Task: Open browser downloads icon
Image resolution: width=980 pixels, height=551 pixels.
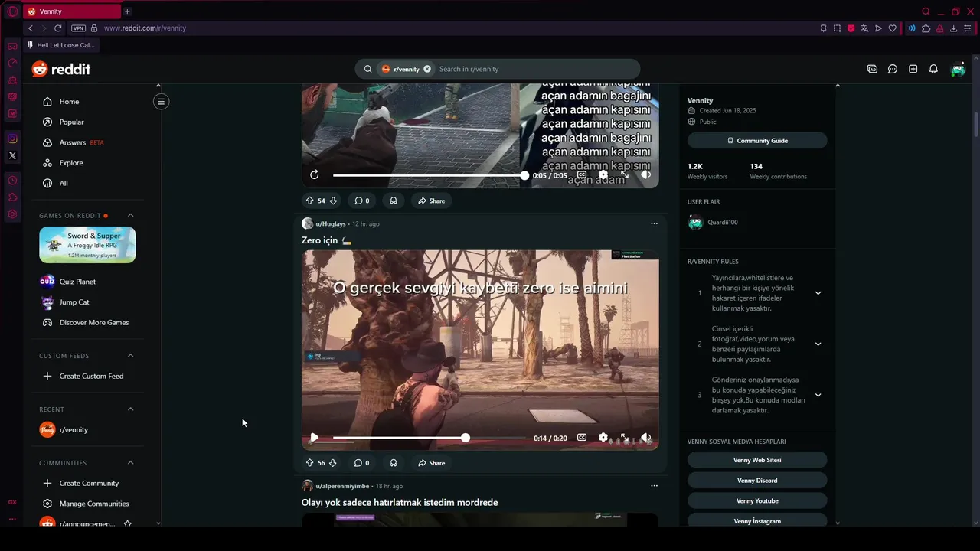Action: pos(954,28)
